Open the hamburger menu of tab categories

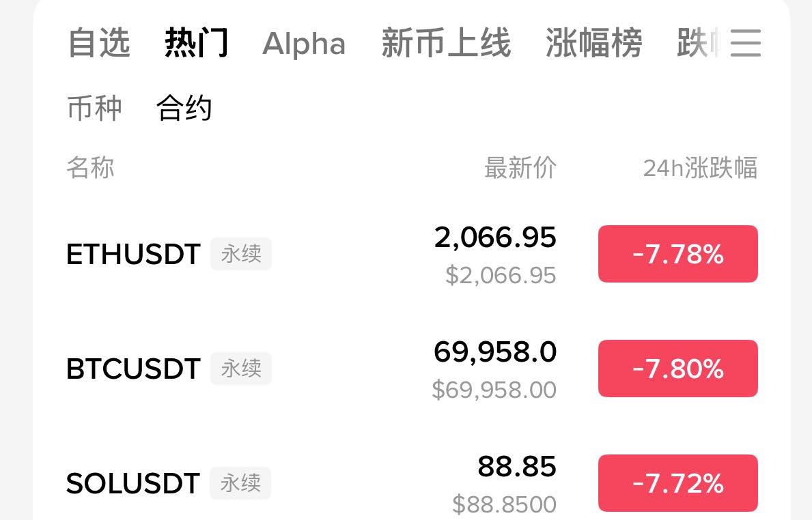click(745, 43)
